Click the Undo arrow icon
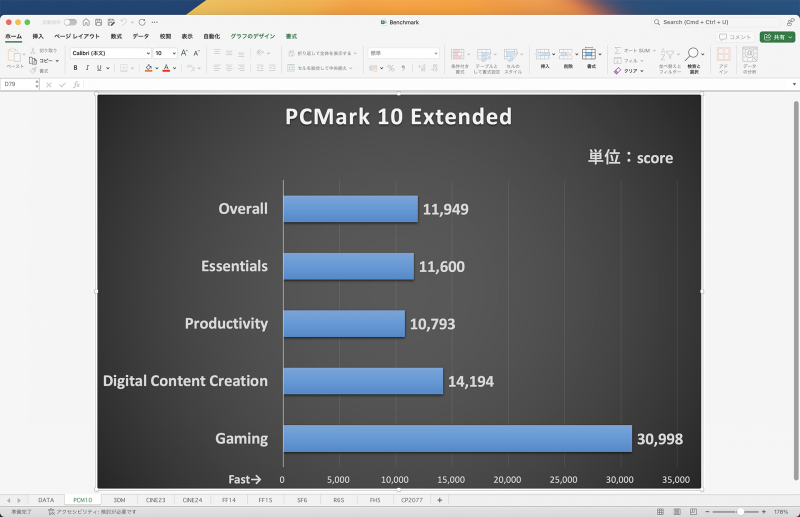The height and width of the screenshot is (517, 800). (x=123, y=22)
